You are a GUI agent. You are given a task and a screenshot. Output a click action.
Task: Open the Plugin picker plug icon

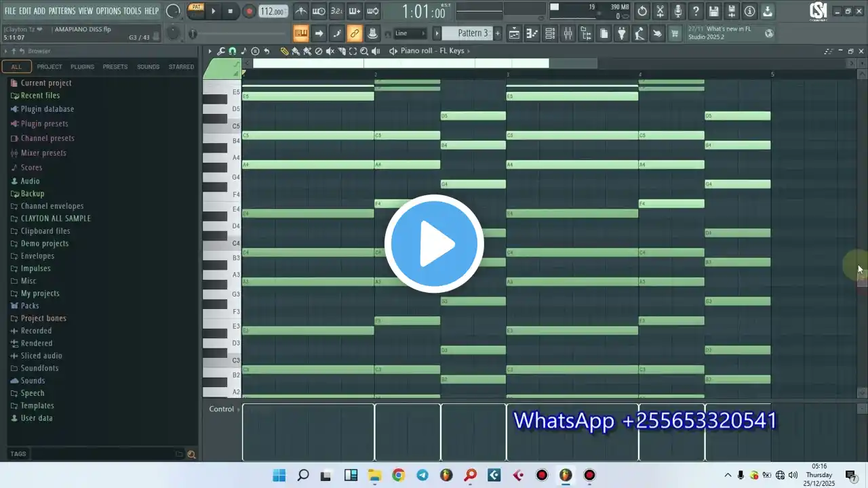tap(621, 33)
